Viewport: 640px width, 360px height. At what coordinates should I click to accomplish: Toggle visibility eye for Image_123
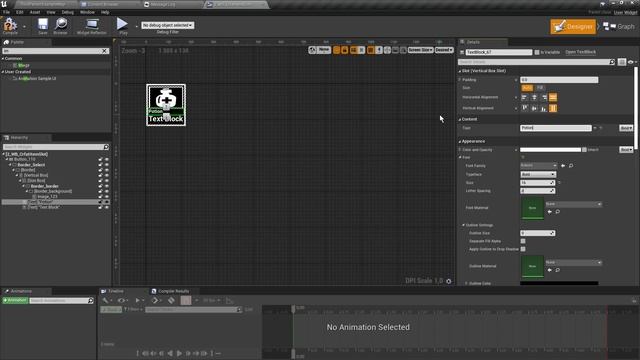coord(107,197)
